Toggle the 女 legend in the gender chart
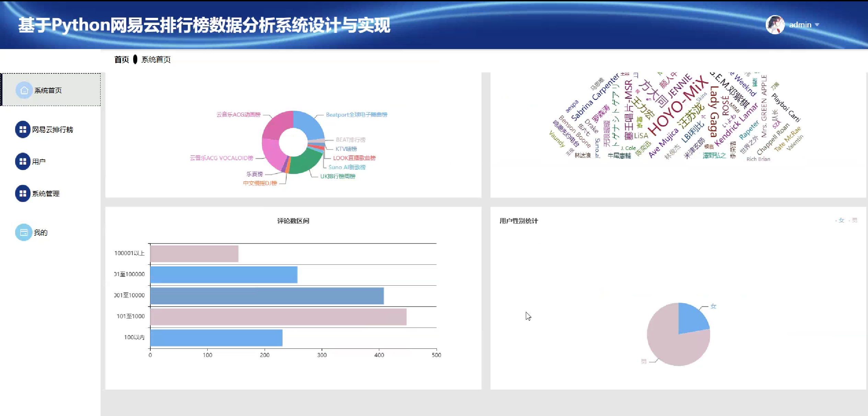The height and width of the screenshot is (416, 868). click(841, 220)
